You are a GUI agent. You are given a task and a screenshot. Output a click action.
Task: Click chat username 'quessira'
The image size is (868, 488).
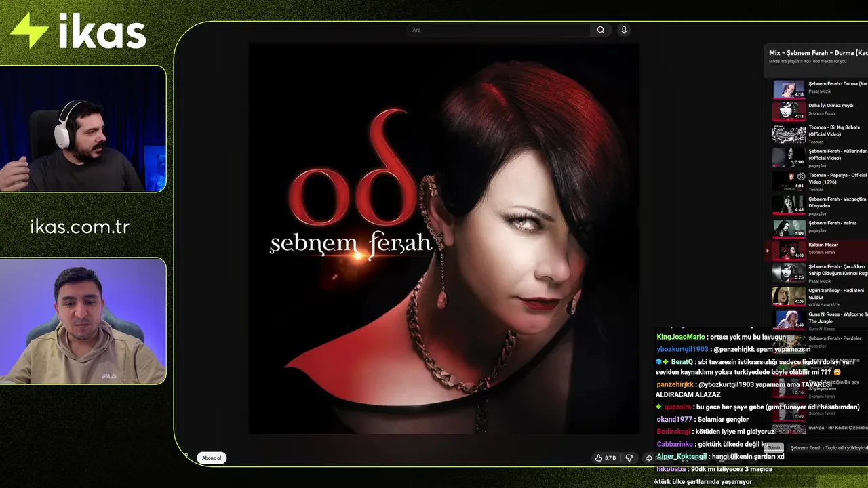coord(677,407)
